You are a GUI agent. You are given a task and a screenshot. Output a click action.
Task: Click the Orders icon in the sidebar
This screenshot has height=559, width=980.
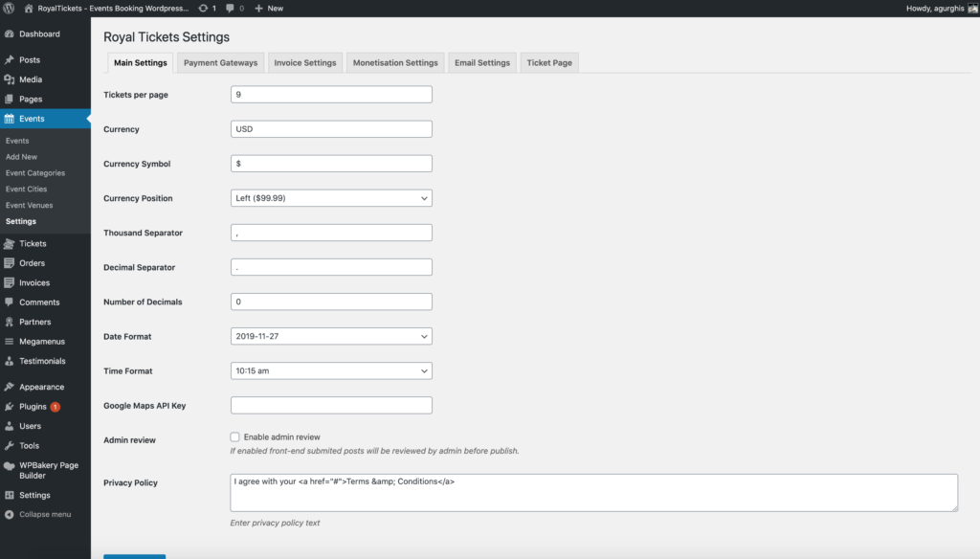point(10,263)
